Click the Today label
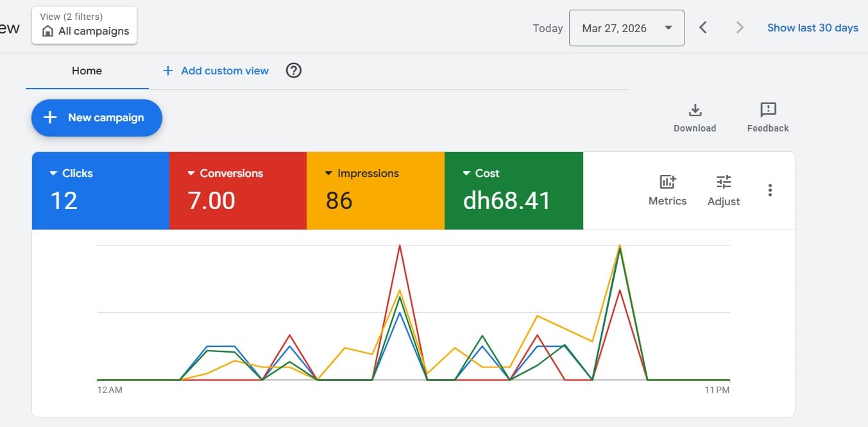Screen dimensions: 868x427 pyautogui.click(x=548, y=28)
